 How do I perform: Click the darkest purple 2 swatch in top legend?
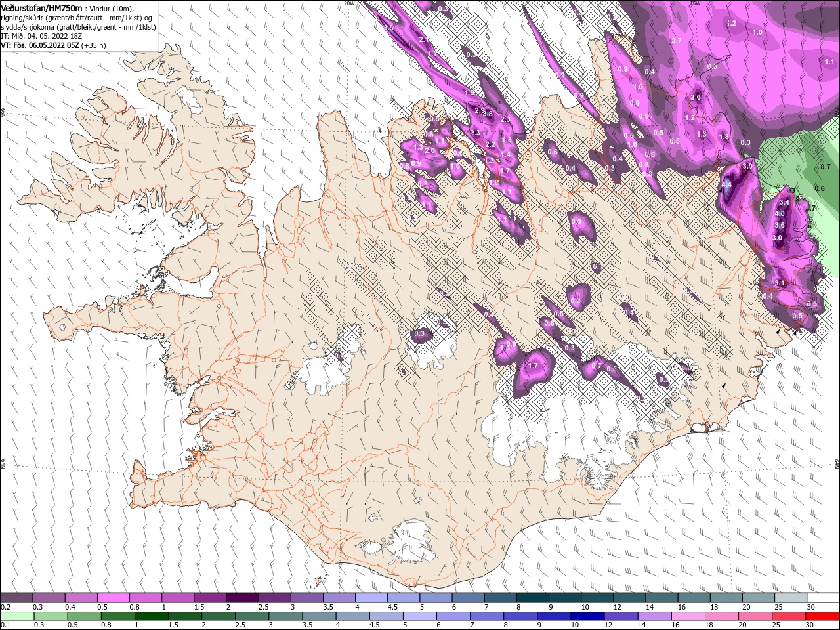242,597
